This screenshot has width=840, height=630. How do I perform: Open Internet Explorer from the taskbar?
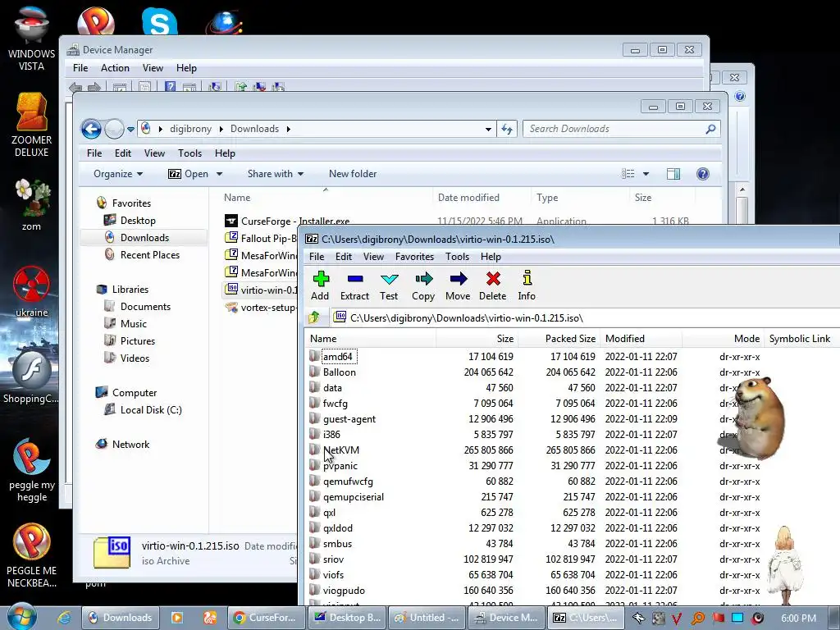[64, 618]
